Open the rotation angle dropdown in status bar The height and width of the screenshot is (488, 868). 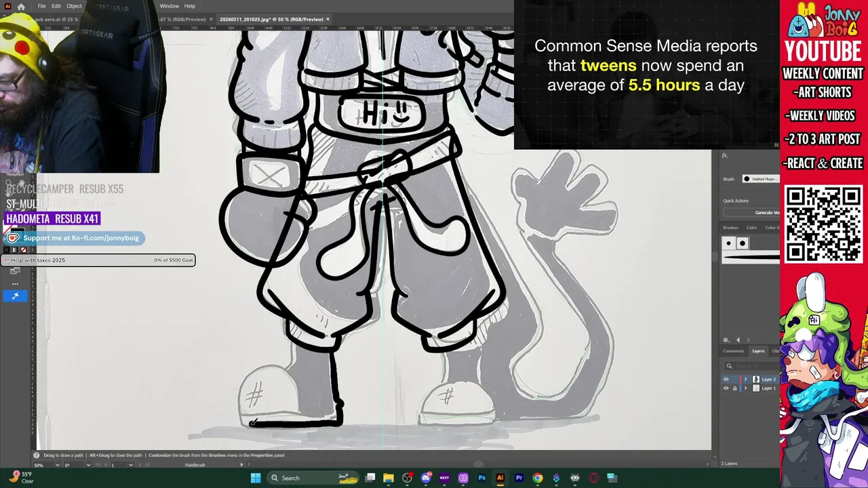(87, 465)
